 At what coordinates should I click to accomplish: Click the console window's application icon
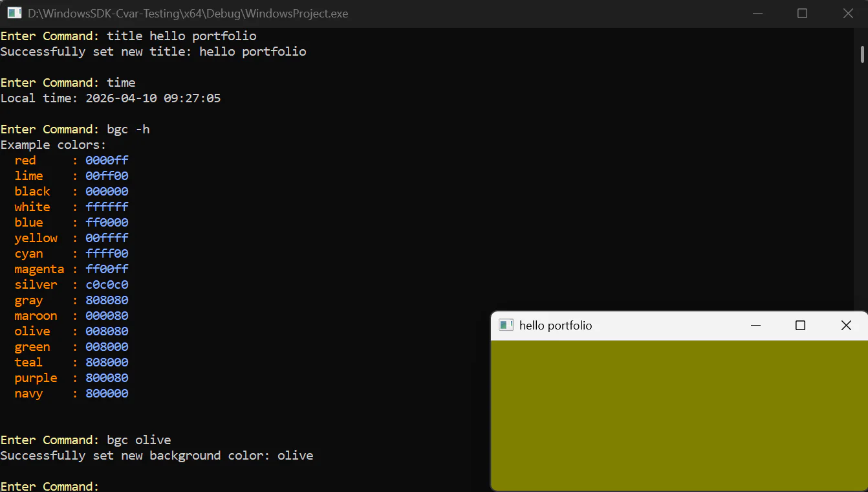point(14,13)
